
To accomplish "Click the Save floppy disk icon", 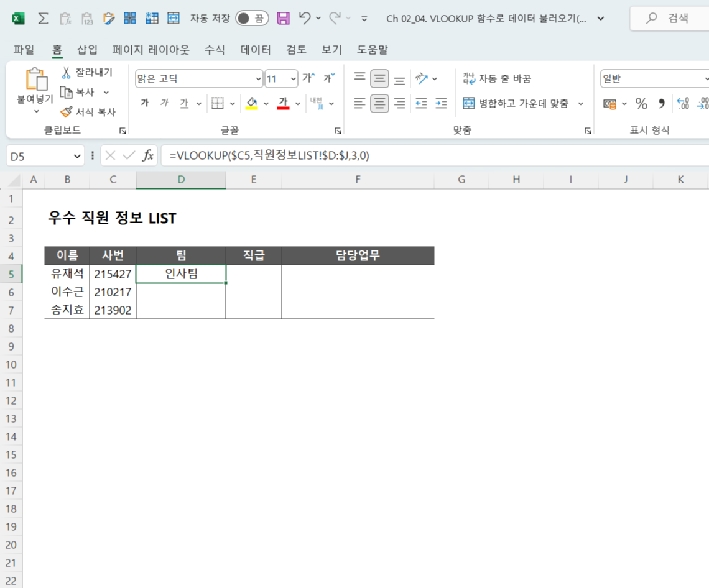I will click(283, 19).
